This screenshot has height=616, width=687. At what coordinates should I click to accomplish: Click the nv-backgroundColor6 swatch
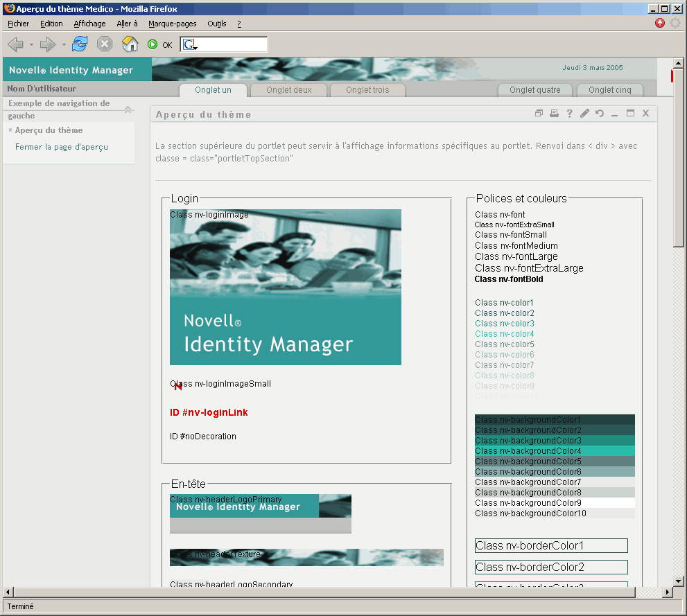click(x=555, y=471)
